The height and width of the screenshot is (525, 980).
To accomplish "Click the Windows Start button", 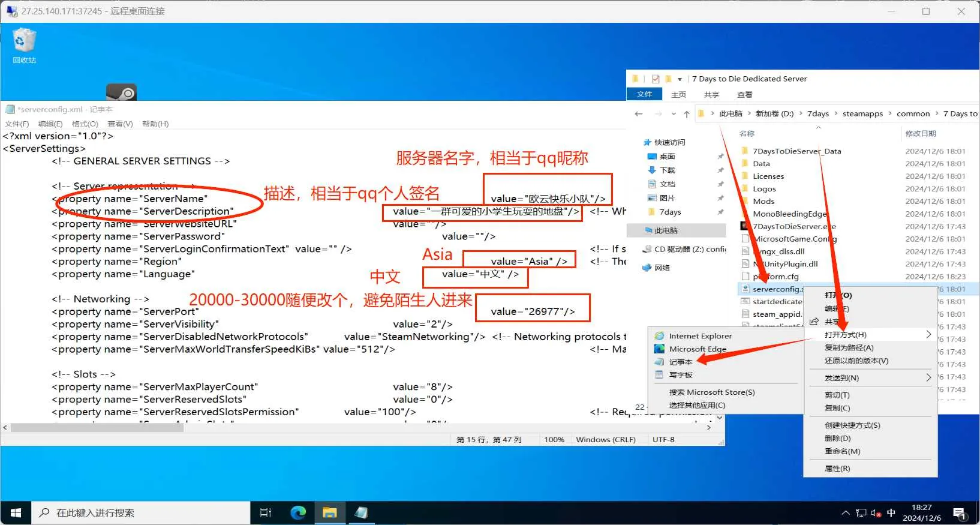I will [16, 513].
